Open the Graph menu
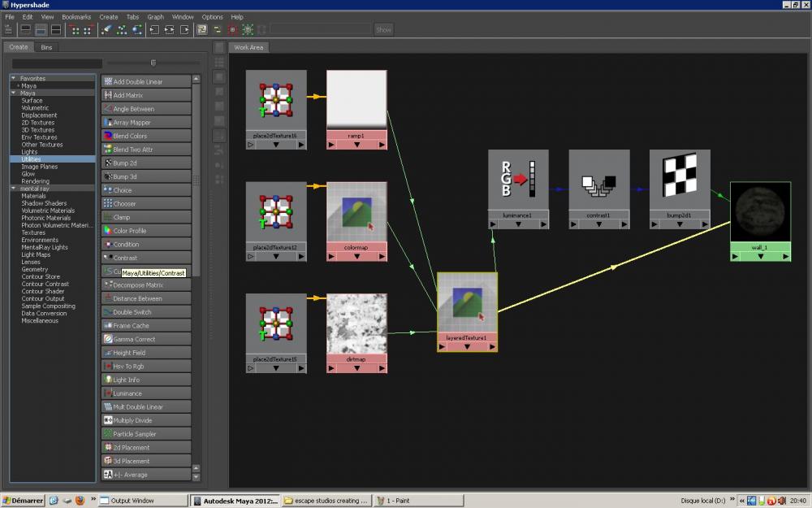 pyautogui.click(x=155, y=17)
